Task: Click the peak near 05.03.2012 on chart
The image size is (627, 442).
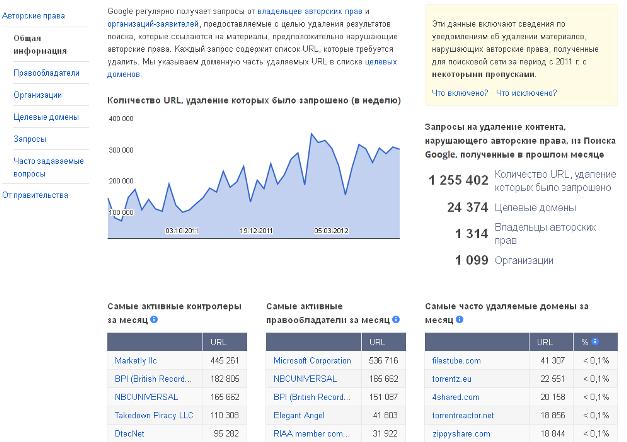Action: [313, 134]
